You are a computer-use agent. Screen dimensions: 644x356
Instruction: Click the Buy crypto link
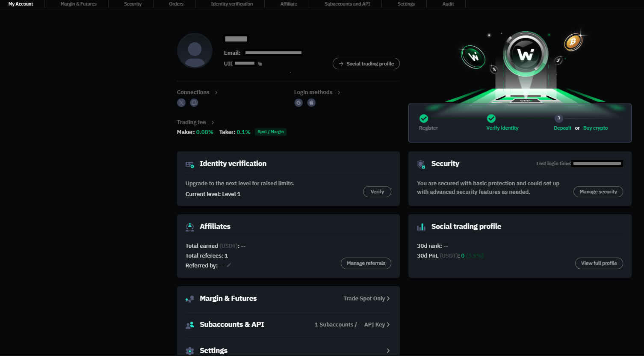tap(595, 128)
